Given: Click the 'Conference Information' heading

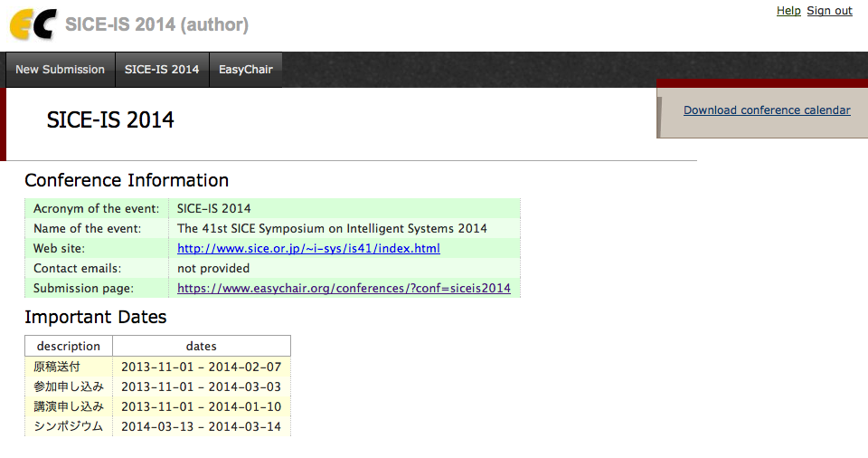Looking at the screenshot, I should coord(127,180).
